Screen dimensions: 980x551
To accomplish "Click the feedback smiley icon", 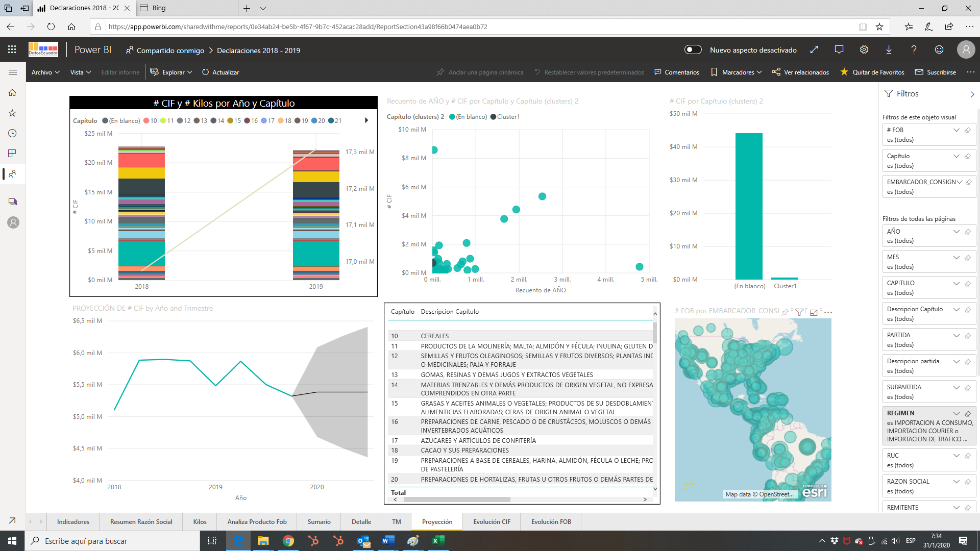I will [939, 49].
